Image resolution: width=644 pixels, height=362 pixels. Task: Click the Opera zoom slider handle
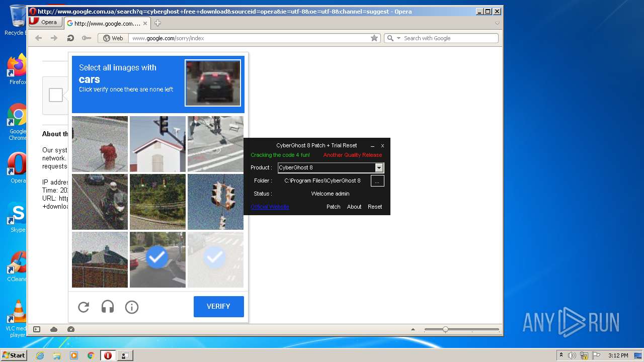click(x=445, y=329)
